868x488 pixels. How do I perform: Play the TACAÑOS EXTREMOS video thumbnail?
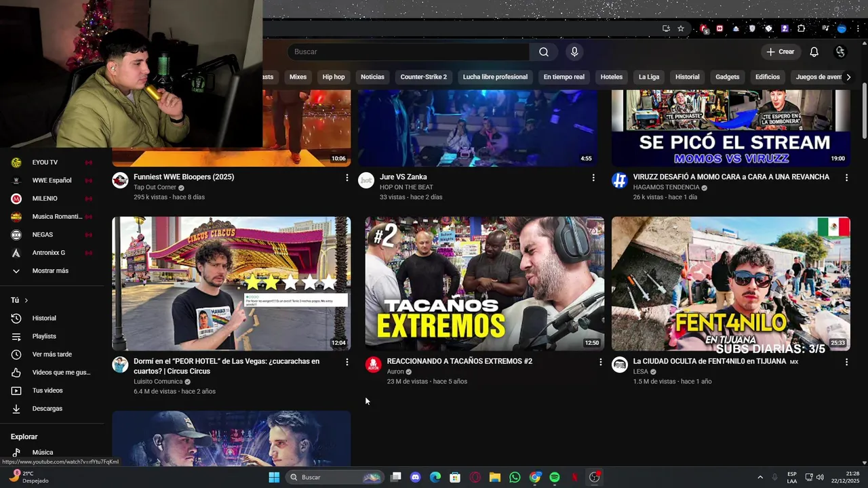coord(485,284)
